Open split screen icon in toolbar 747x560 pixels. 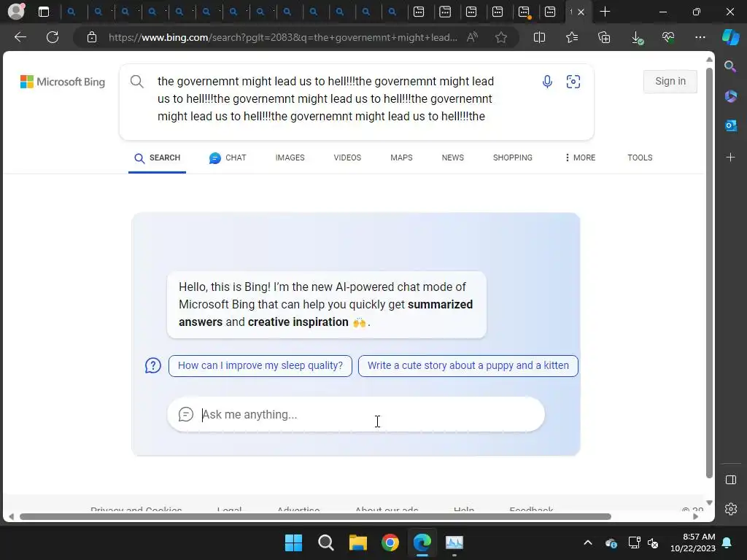(x=539, y=37)
